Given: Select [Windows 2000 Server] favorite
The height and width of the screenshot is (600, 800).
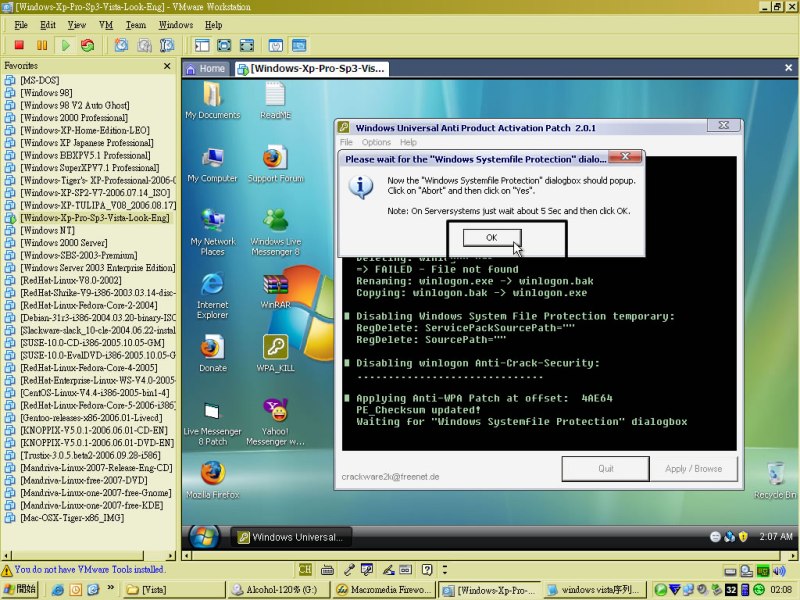Looking at the screenshot, I should [x=64, y=242].
